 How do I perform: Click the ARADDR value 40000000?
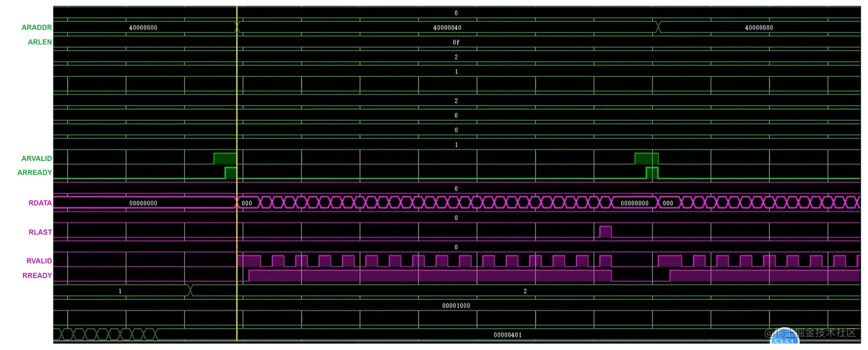(x=143, y=28)
